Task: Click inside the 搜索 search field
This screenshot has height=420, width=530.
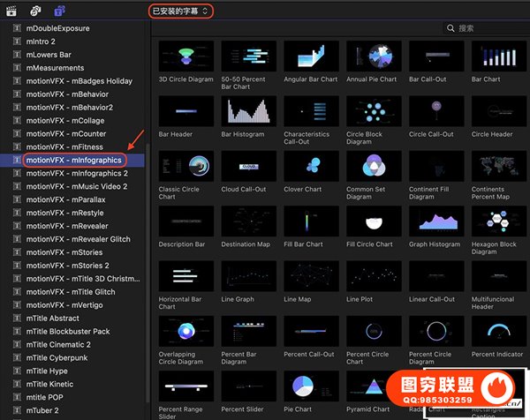Action: click(x=490, y=29)
